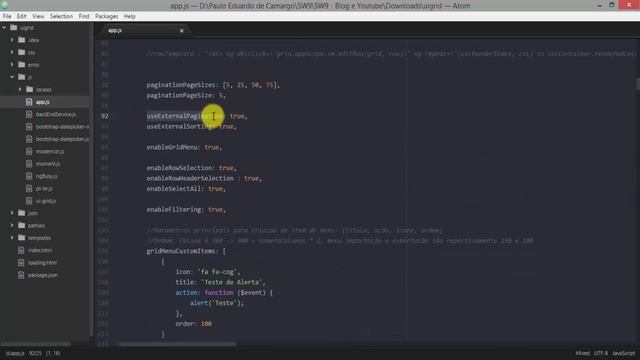Click the partials folder icon

point(22,225)
